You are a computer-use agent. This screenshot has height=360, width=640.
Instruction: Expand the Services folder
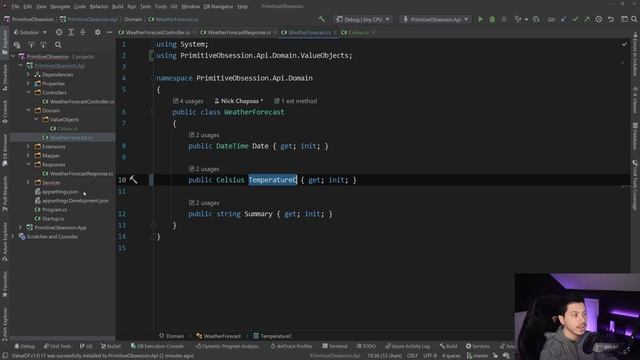coord(29,182)
